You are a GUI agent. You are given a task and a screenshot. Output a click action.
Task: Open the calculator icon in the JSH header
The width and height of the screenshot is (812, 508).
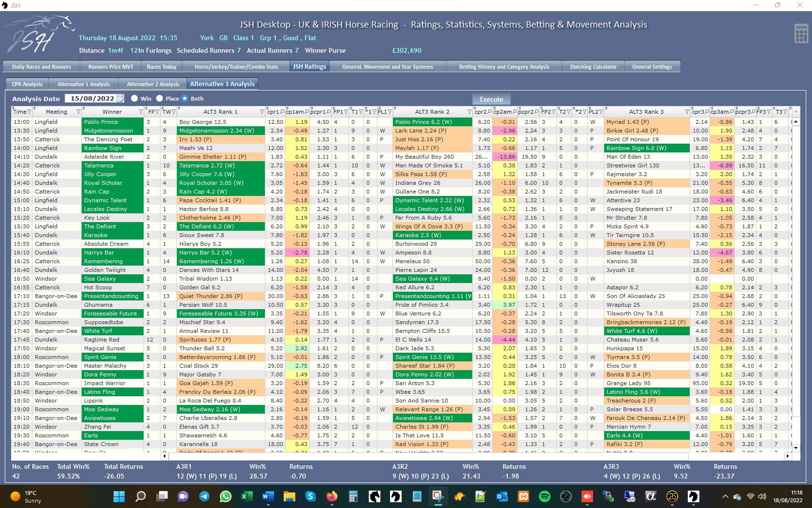(x=801, y=33)
